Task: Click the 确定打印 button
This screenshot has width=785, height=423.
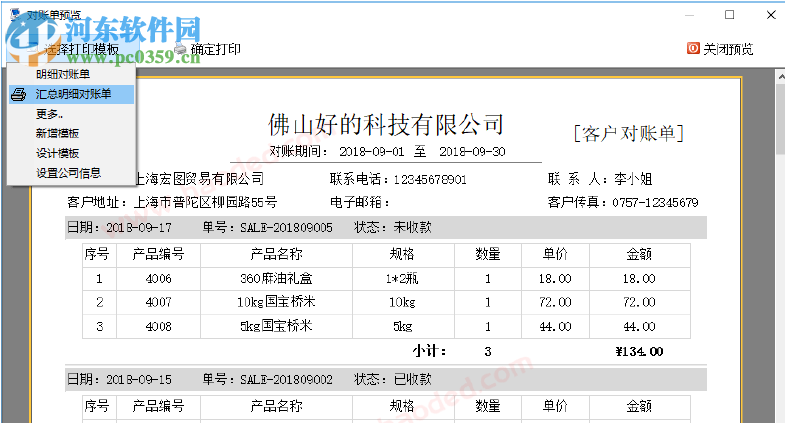Action: pyautogui.click(x=208, y=49)
